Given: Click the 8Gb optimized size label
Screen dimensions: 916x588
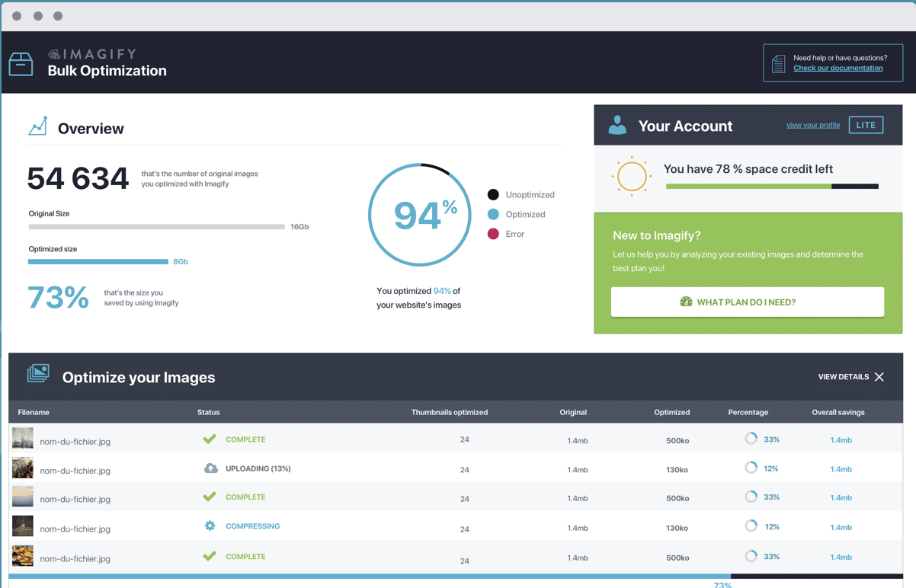Looking at the screenshot, I should click(181, 261).
